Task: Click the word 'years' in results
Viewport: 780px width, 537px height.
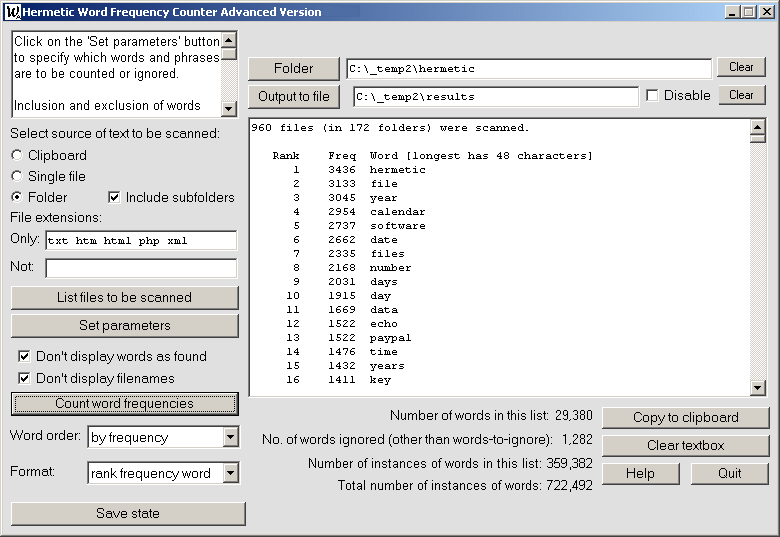Action: point(387,366)
